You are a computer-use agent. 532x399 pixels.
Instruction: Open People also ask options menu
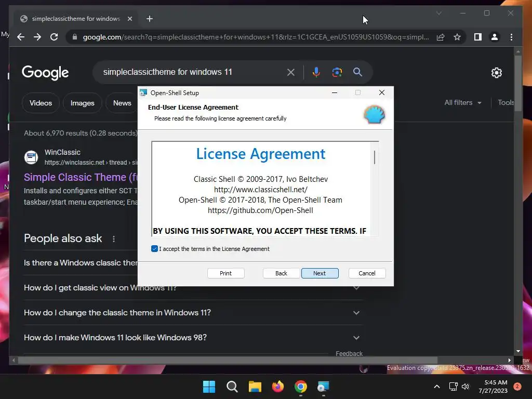coord(114,239)
